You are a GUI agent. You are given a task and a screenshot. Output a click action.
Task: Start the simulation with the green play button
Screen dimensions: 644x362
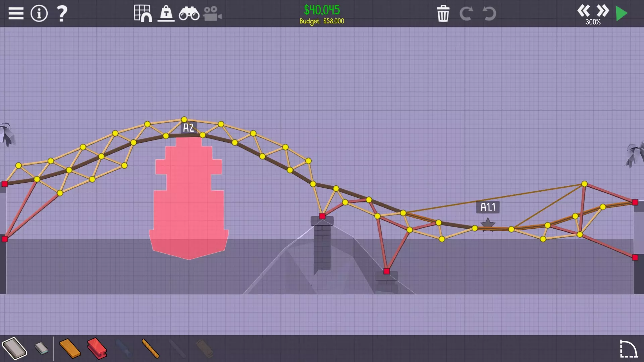pos(622,14)
